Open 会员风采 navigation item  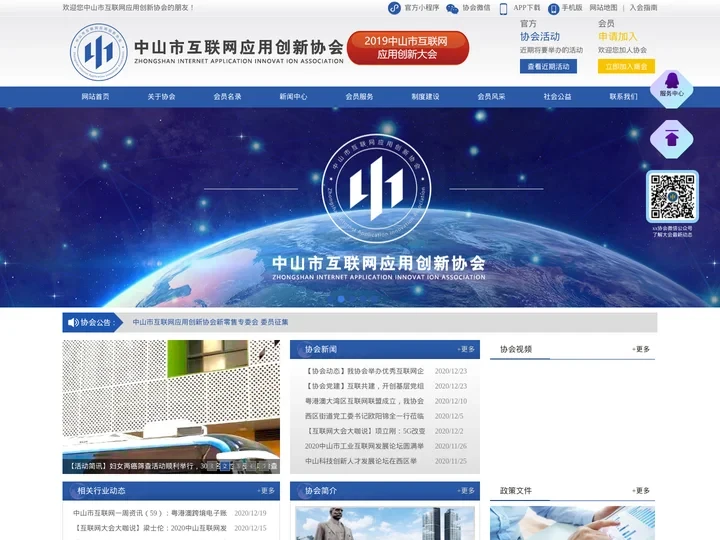tap(491, 96)
